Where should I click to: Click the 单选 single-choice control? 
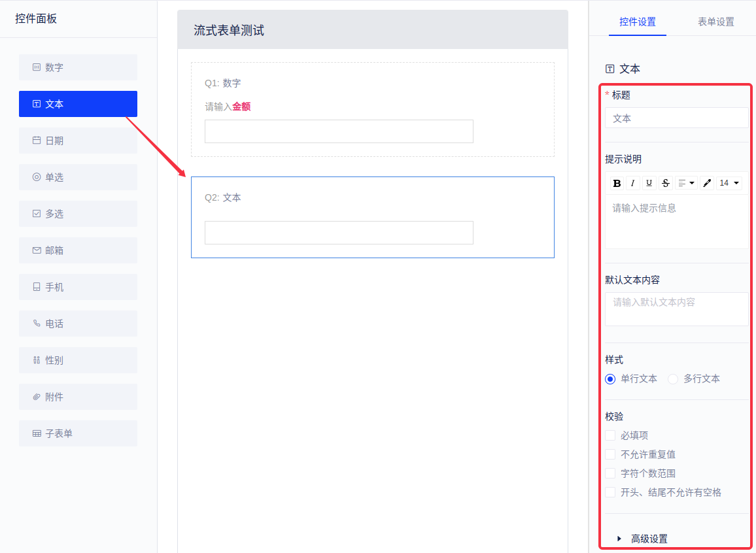[78, 177]
